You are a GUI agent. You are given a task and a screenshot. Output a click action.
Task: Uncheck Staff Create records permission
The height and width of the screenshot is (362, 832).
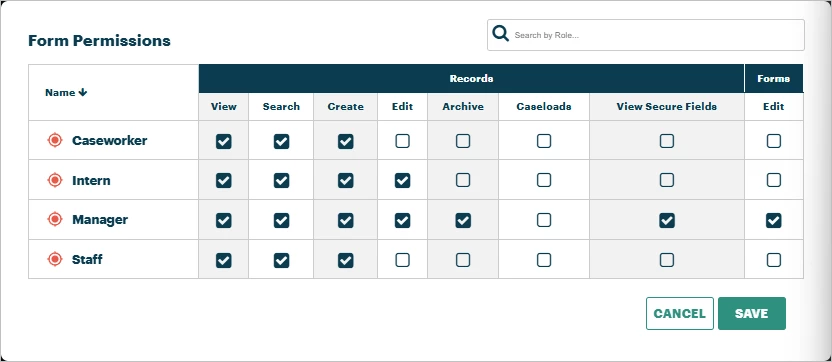[345, 260]
